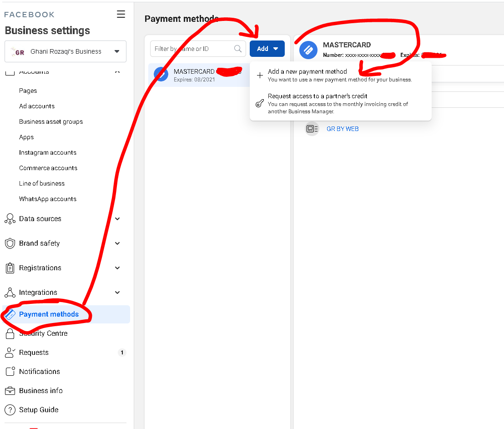The width and height of the screenshot is (504, 429).
Task: Open Ad accounts in sidebar
Action: point(37,106)
